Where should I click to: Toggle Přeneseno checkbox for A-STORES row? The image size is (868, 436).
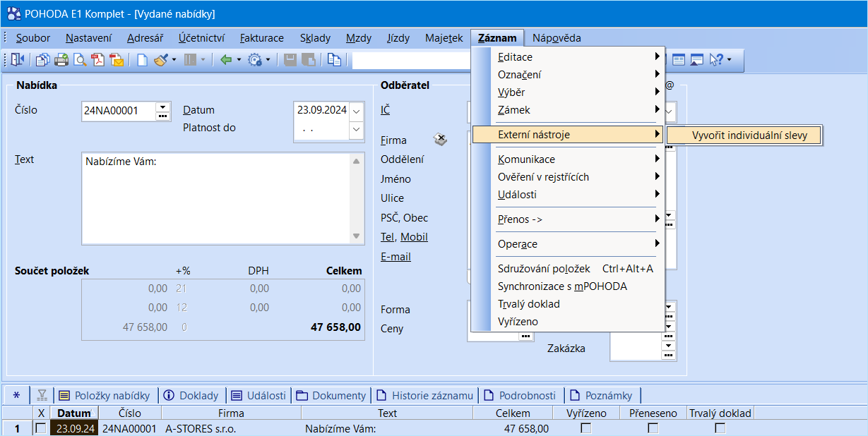coord(653,428)
